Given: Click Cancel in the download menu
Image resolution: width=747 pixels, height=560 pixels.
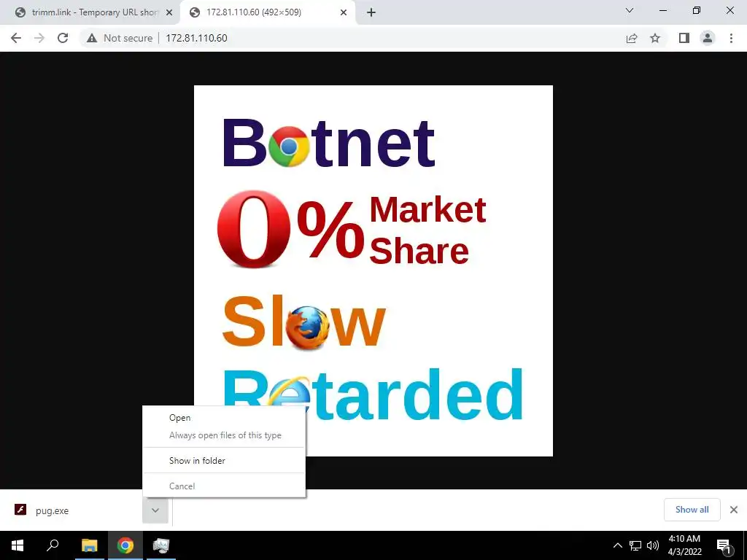Looking at the screenshot, I should pos(224,486).
